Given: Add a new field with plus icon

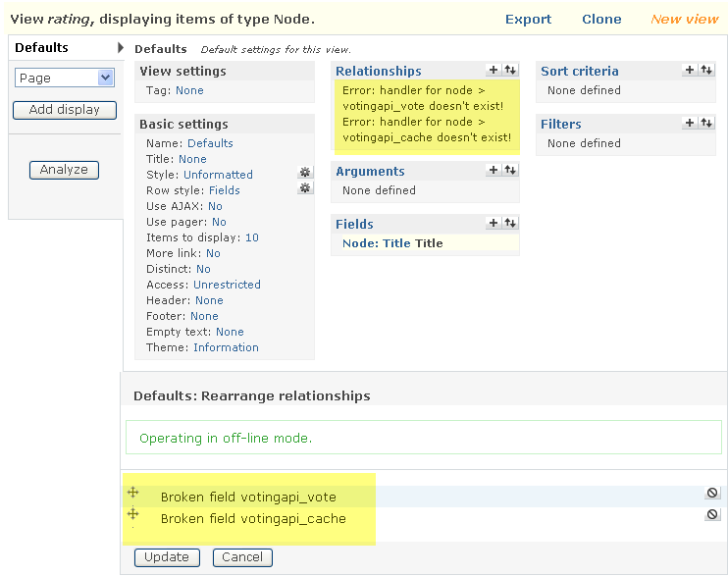Looking at the screenshot, I should (x=494, y=224).
